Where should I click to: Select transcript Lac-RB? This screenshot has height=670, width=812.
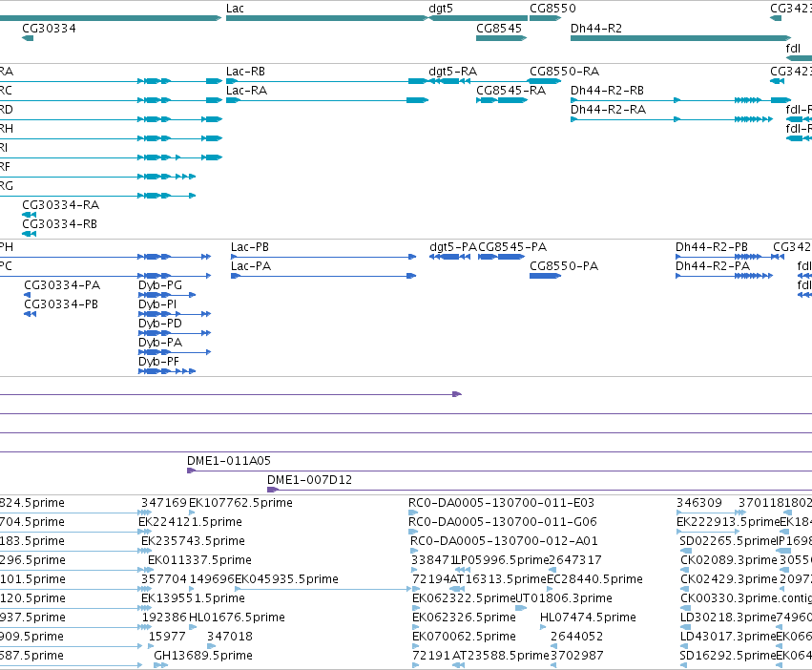click(x=327, y=81)
